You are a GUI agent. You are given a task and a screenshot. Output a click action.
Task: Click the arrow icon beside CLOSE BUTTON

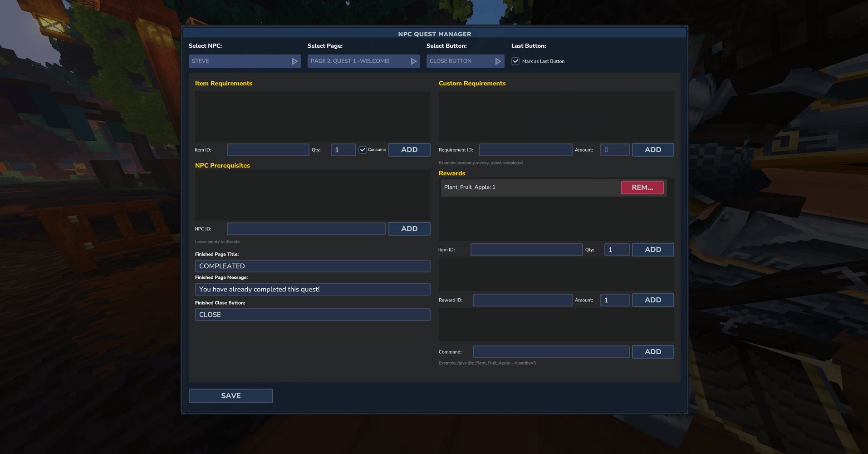pyautogui.click(x=498, y=61)
